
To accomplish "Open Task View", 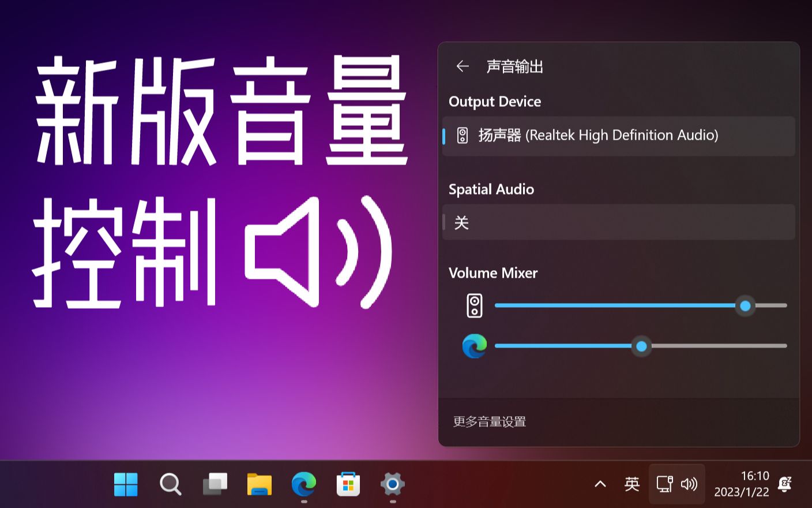I will (215, 484).
